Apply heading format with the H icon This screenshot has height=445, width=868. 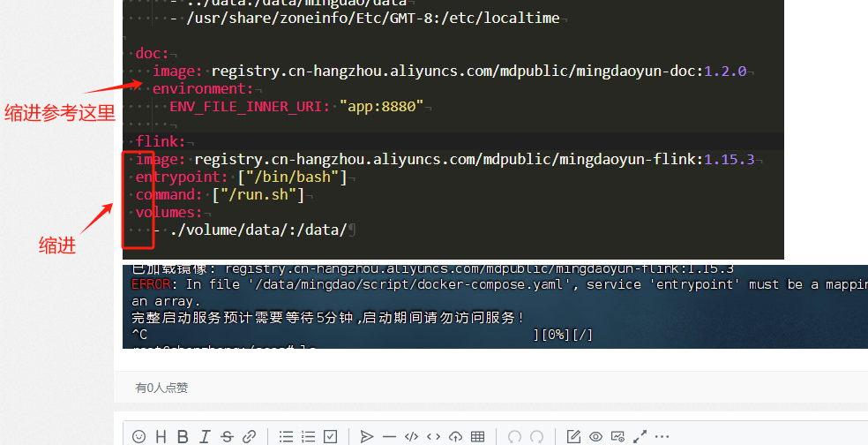[161, 437]
